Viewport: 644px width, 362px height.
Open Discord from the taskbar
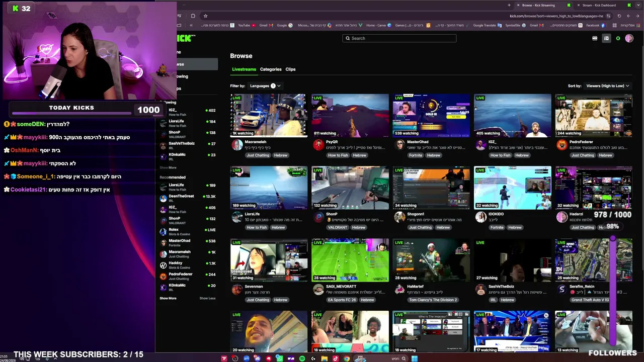(x=257, y=358)
